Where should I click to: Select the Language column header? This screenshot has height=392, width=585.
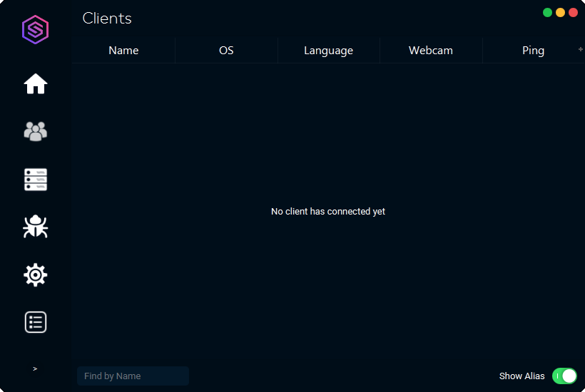point(328,51)
